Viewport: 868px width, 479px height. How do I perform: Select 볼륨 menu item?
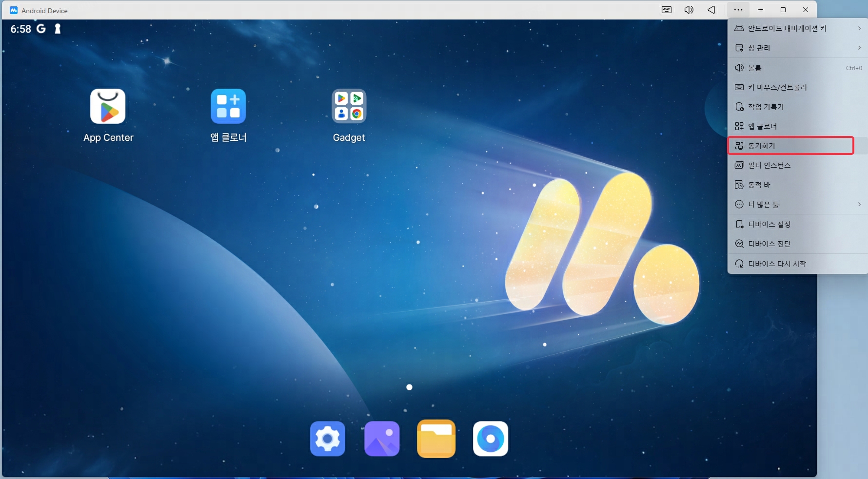(798, 68)
